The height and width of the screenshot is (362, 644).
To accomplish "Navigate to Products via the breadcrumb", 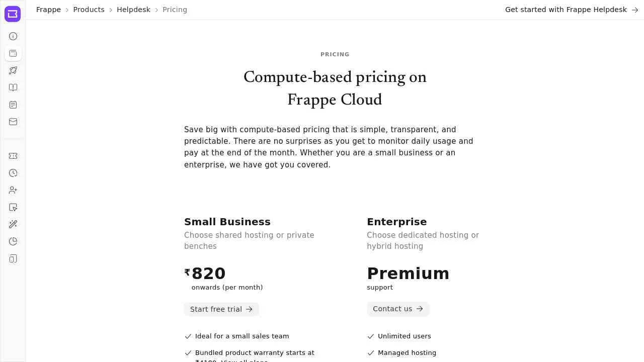I will [89, 10].
